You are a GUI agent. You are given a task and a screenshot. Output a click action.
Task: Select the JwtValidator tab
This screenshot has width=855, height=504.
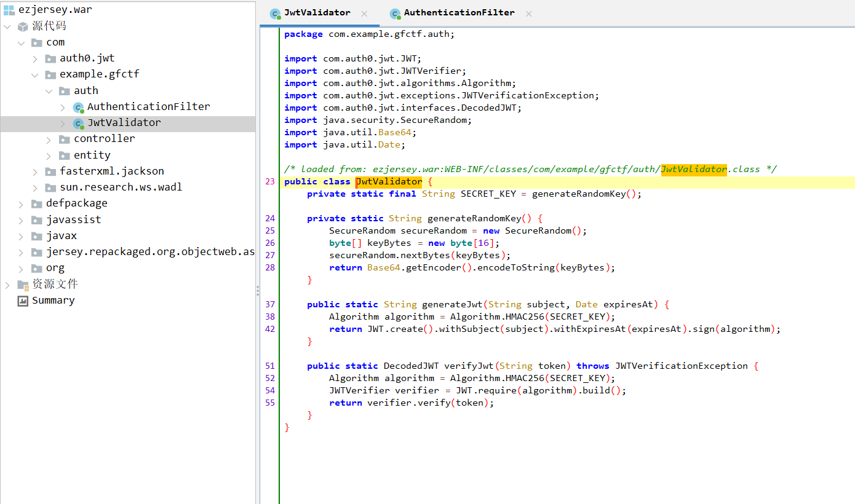[x=317, y=13]
